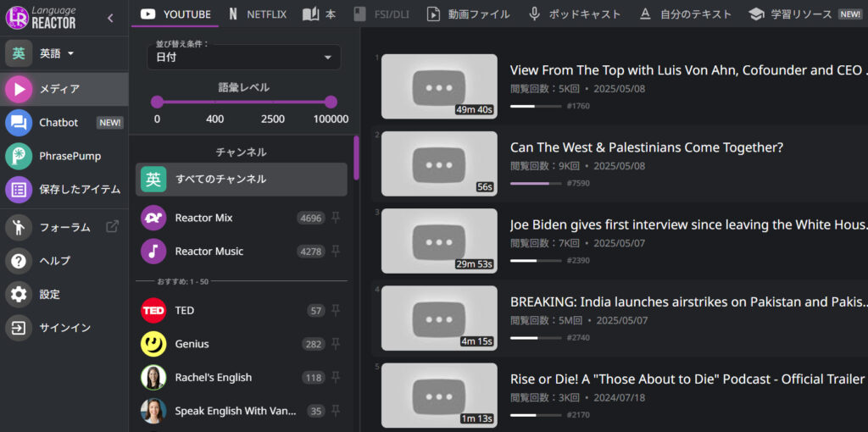Image resolution: width=868 pixels, height=432 pixels.
Task: Click the help question mark icon
Action: click(19, 261)
